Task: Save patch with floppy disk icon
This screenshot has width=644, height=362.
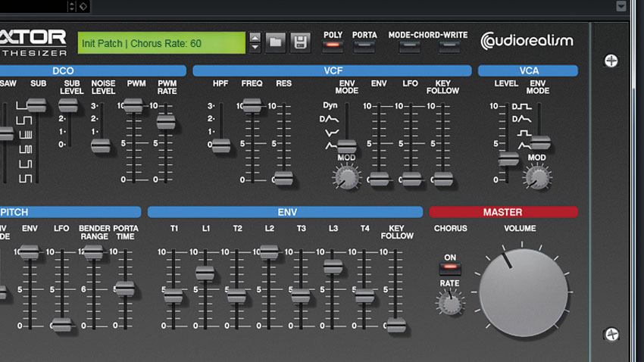Action: coord(300,42)
